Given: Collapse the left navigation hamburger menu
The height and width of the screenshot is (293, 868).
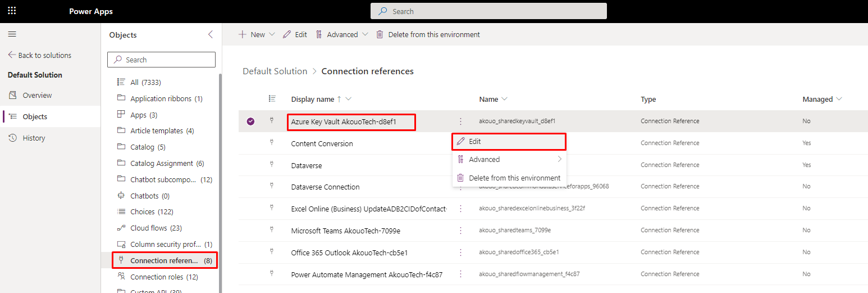Looking at the screenshot, I should coord(12,34).
